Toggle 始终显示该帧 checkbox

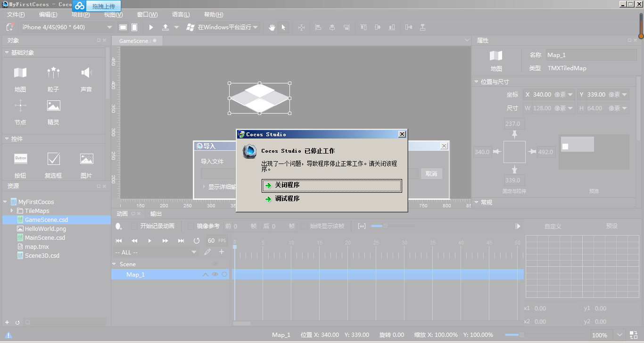[304, 226]
